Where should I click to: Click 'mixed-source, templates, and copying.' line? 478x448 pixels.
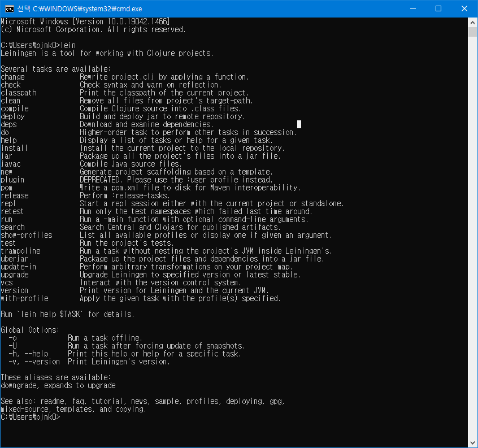click(73, 409)
